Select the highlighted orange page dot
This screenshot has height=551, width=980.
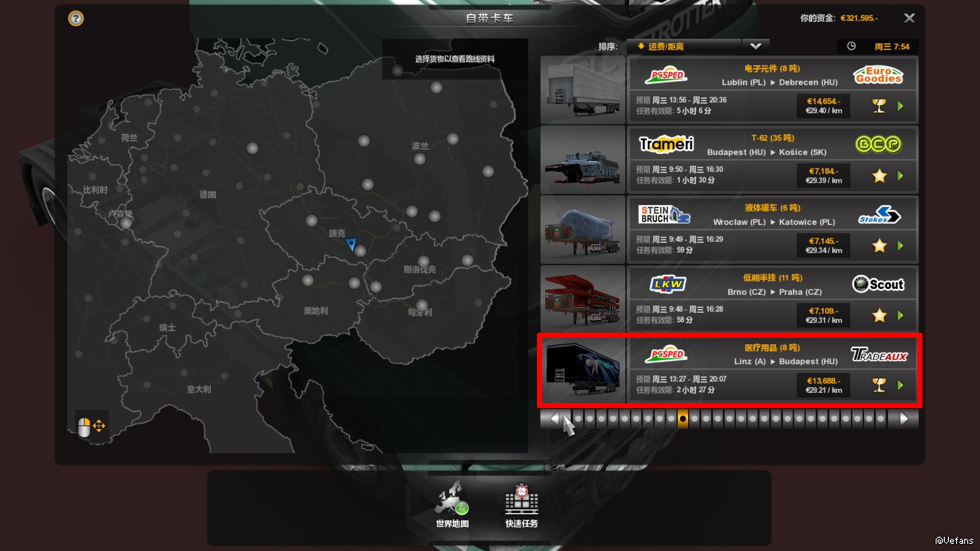(682, 419)
